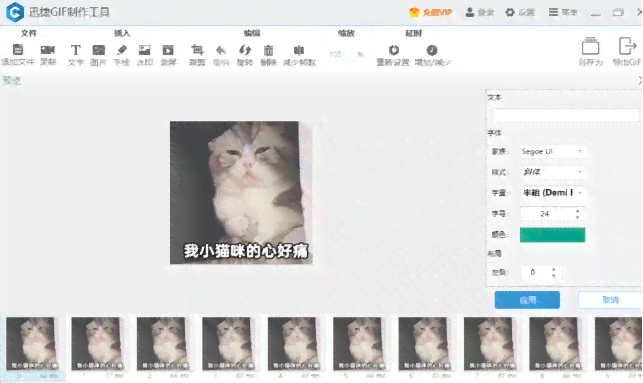Select frame 7 thumbnail in timeline

(490, 344)
